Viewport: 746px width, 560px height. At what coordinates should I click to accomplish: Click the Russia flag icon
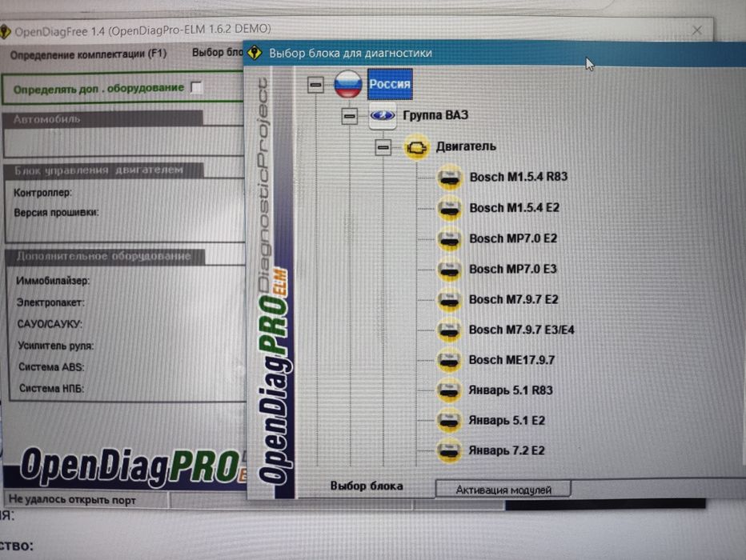(x=347, y=84)
